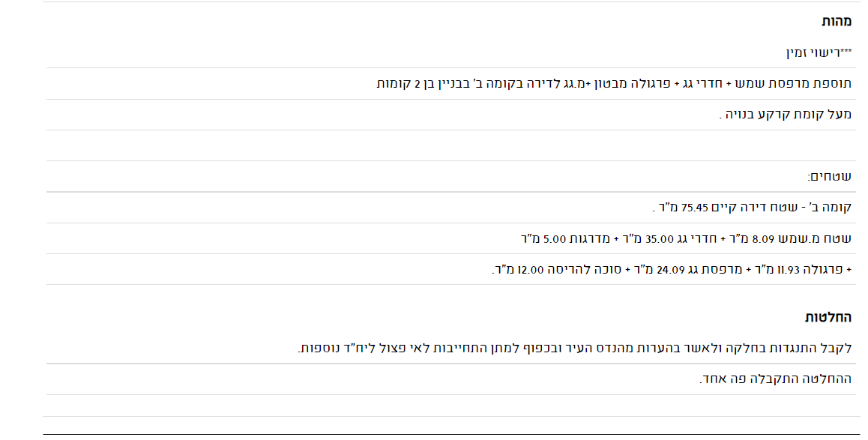Screen dimensions: 868x440
Task: Select the "מעל קומת קרקע בנויה" row
Action: click(x=786, y=115)
